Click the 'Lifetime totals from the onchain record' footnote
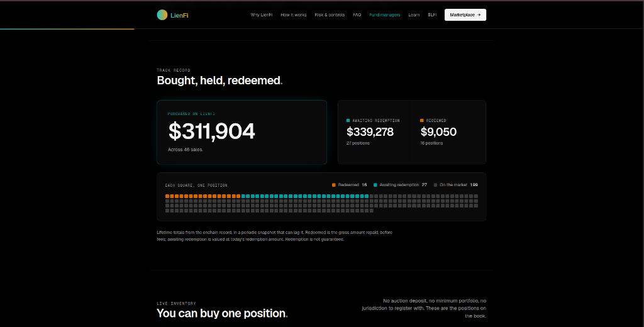This screenshot has width=644, height=327. pyautogui.click(x=274, y=236)
